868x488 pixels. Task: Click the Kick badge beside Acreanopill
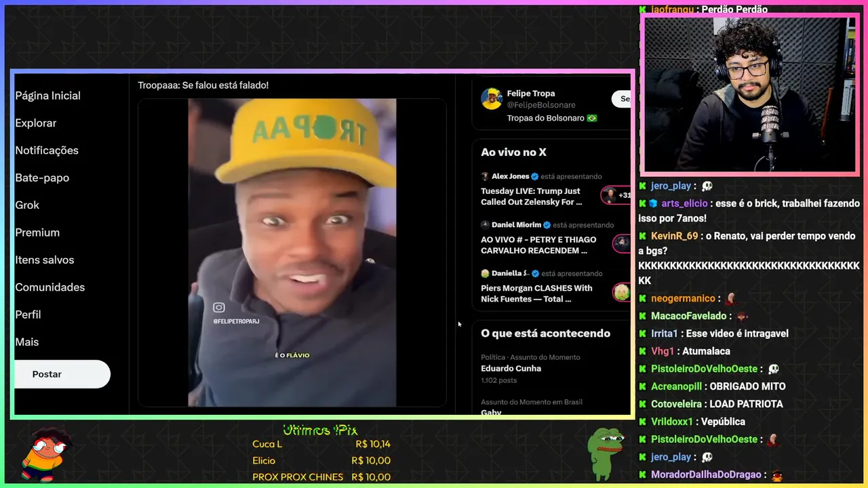(643, 386)
